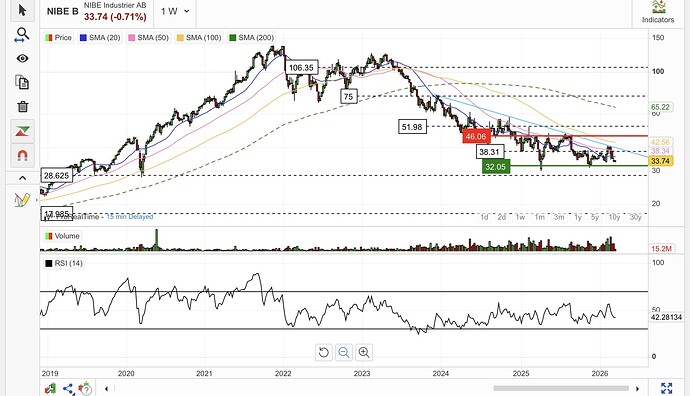The image size is (690, 396).
Task: Select the green 32.05 support label
Action: [496, 167]
